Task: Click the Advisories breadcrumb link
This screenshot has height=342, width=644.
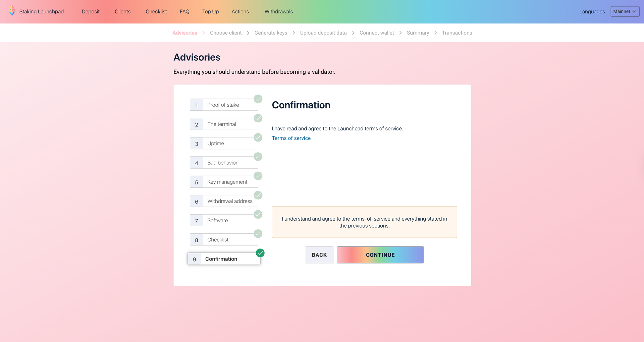Action: click(184, 33)
